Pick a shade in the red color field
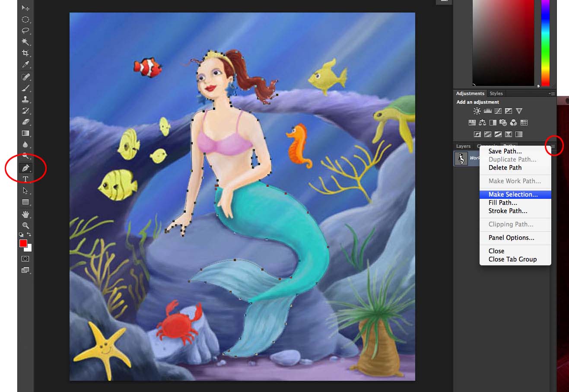569x392 pixels. click(503, 43)
